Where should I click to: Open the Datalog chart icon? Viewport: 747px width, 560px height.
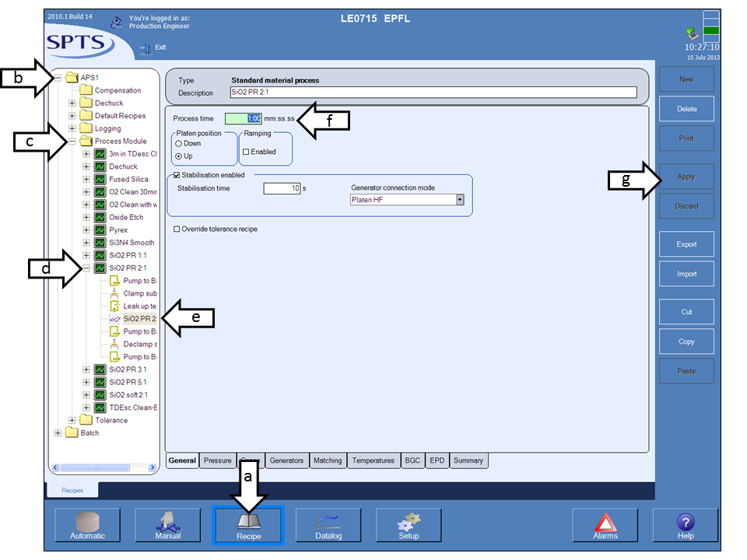coord(328,523)
